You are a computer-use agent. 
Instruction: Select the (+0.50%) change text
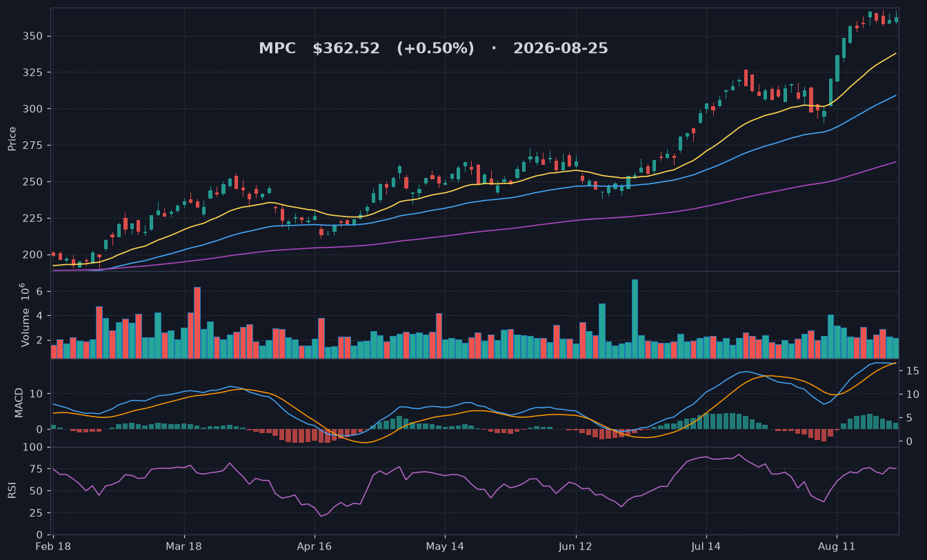point(435,48)
